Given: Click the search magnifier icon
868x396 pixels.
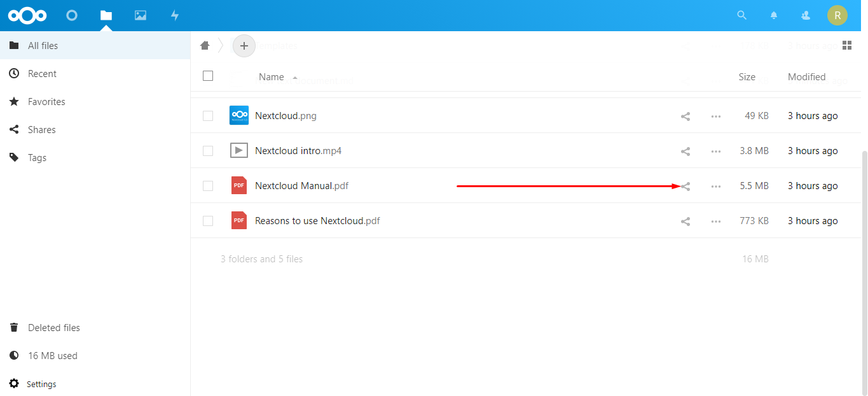Looking at the screenshot, I should tap(741, 15).
